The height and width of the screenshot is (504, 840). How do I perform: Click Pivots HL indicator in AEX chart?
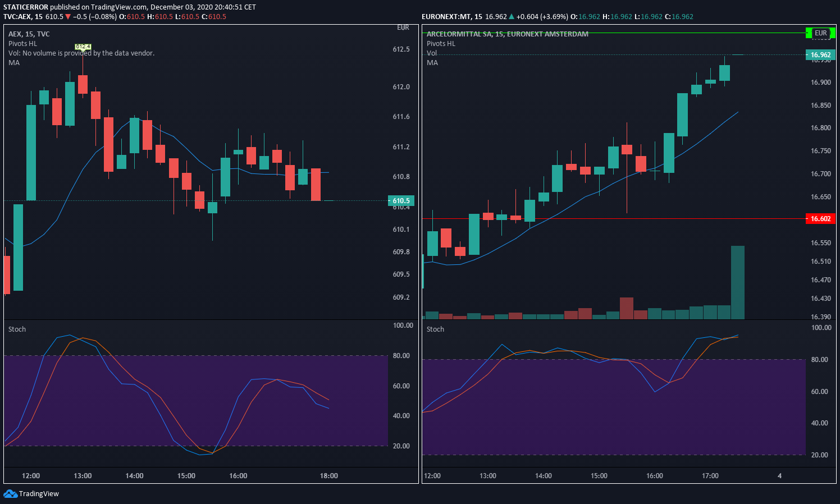click(22, 44)
